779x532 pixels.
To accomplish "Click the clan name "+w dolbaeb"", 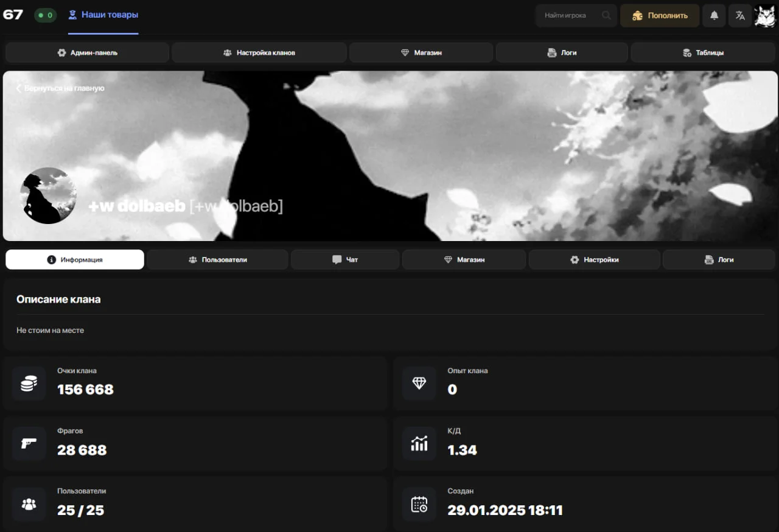I will pos(136,206).
